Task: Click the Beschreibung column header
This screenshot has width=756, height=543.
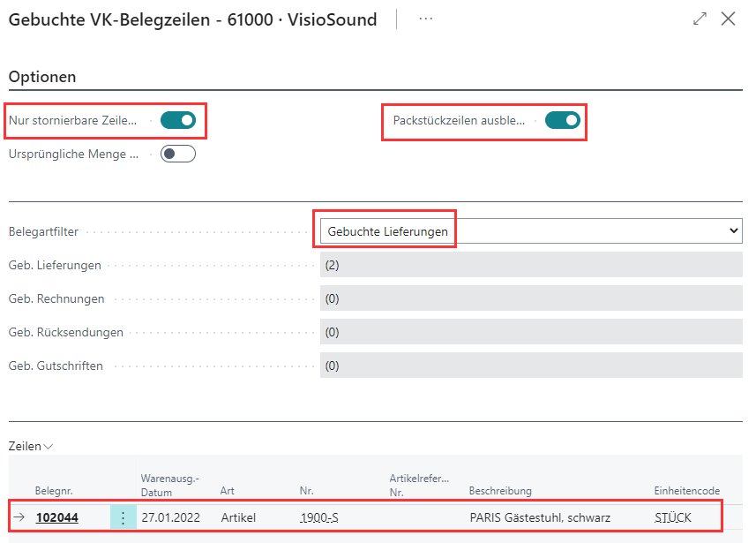Action: click(500, 491)
